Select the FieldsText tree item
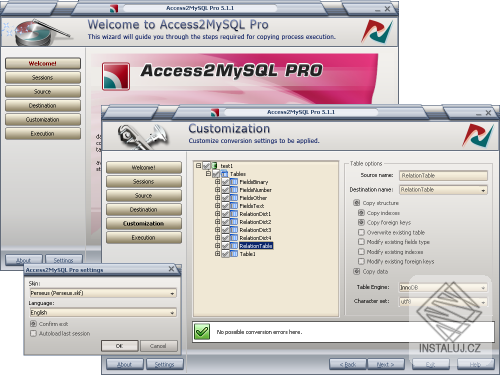This screenshot has width=500, height=375. pyautogui.click(x=252, y=206)
